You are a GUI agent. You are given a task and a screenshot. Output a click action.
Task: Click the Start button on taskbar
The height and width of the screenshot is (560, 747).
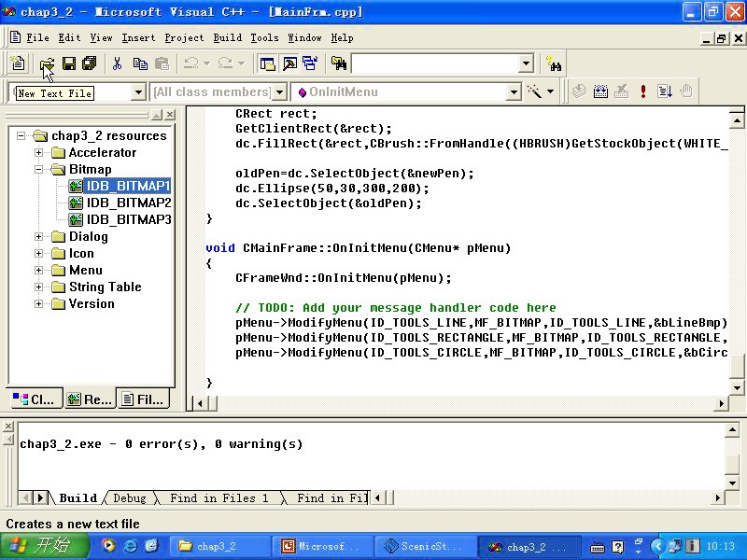[44, 546]
